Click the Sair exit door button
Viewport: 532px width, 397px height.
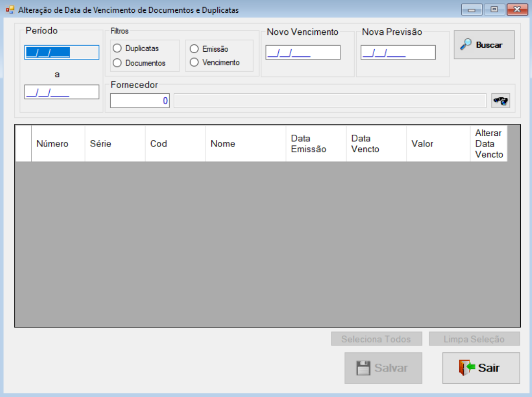[x=481, y=368]
